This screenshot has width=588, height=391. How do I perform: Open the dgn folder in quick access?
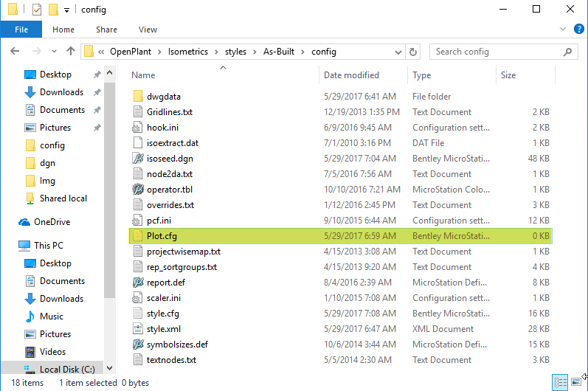click(x=41, y=163)
